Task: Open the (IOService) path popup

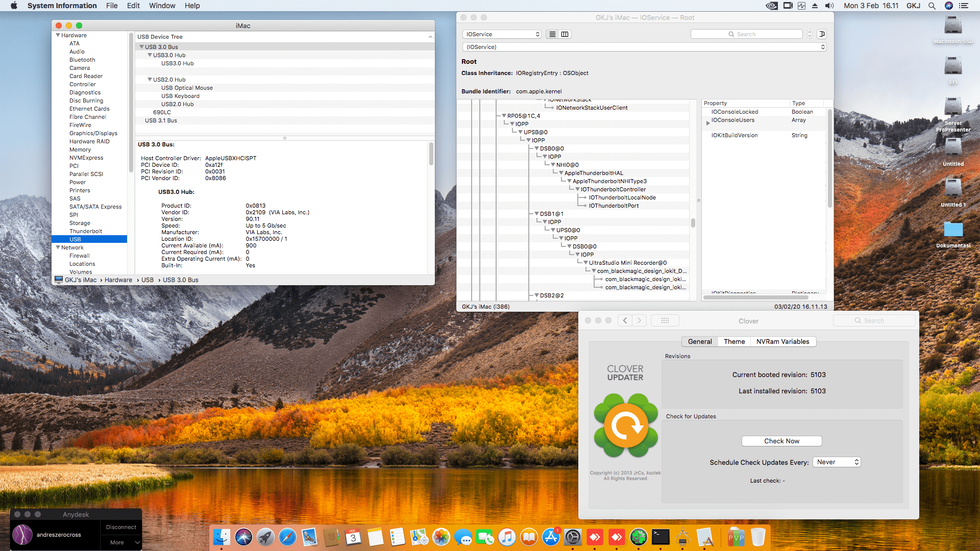Action: [644, 47]
